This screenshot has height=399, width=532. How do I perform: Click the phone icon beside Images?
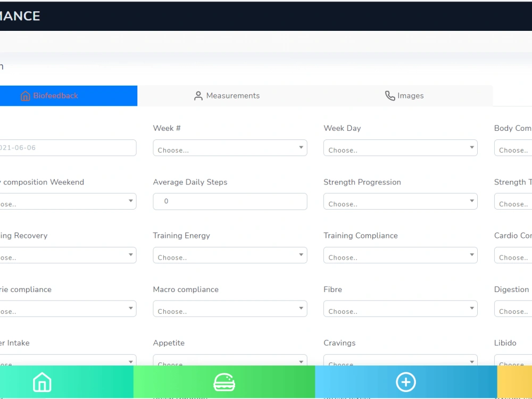390,96
